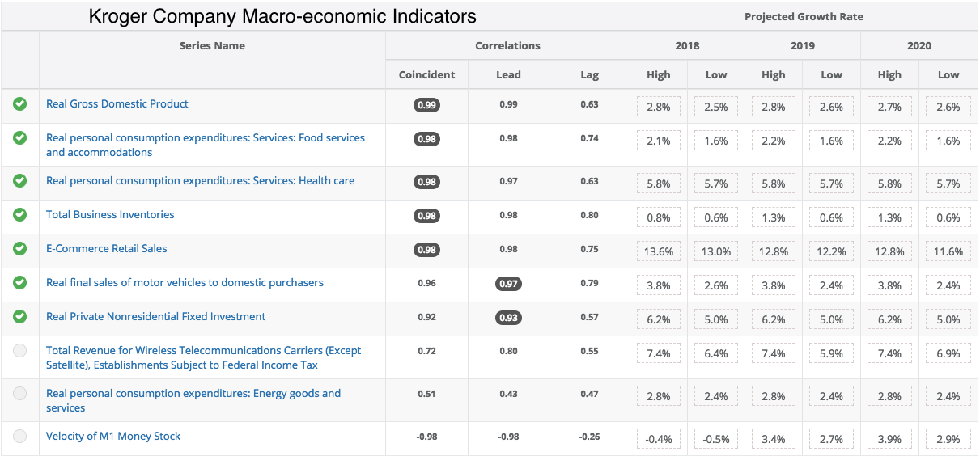Click the Kroger Company Macro-economic Indicators title
Screen dimensions: 980x456
click(x=282, y=16)
